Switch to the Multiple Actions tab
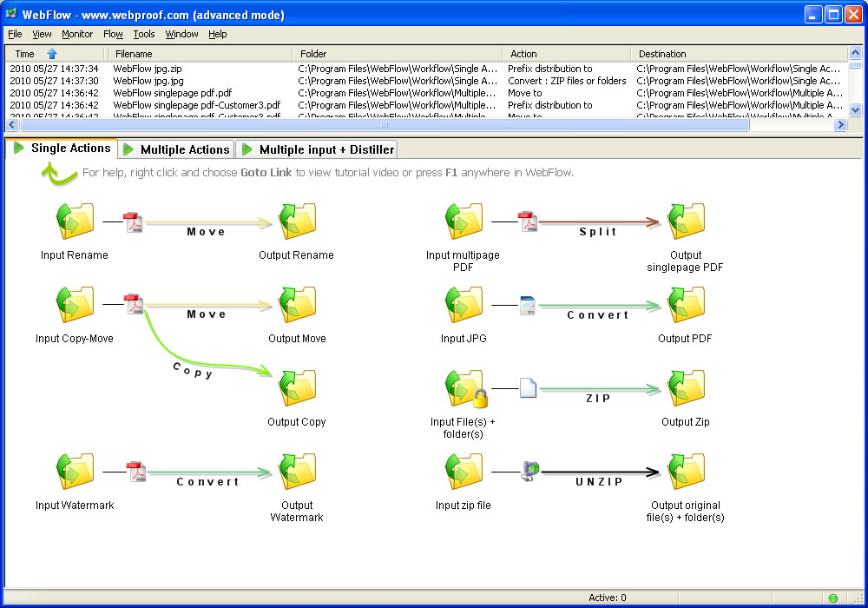This screenshot has height=608, width=868. 176,149
